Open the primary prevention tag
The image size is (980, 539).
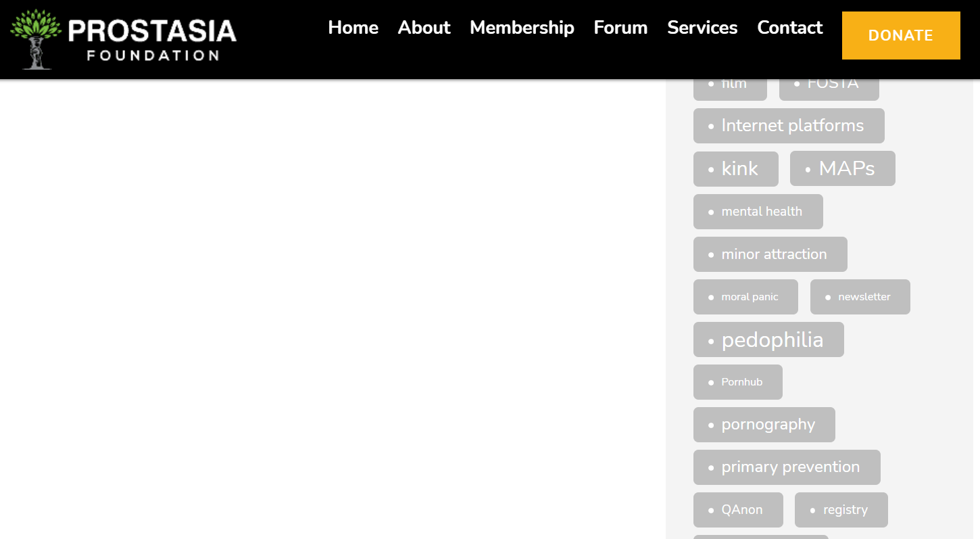point(787,467)
